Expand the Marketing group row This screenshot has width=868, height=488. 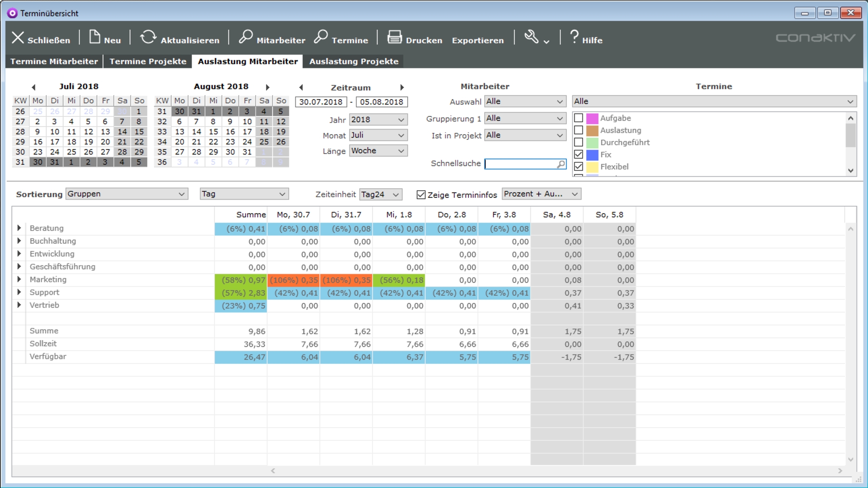[x=19, y=279]
